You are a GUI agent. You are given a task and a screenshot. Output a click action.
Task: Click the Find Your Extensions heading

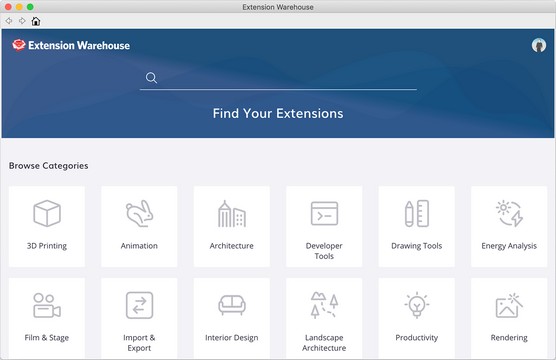coord(278,113)
